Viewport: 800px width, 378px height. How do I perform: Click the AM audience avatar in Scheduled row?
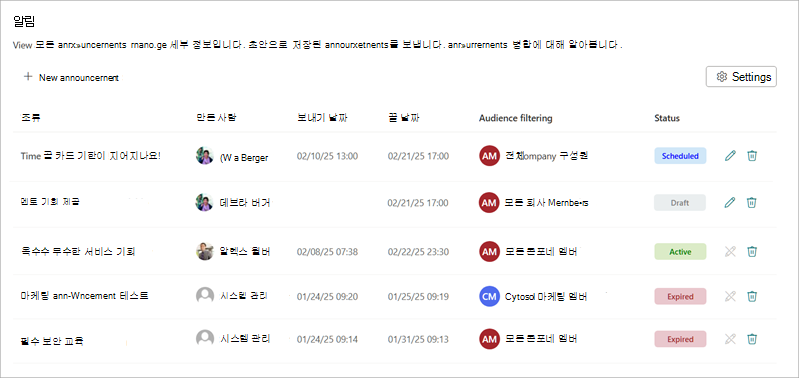click(x=489, y=156)
